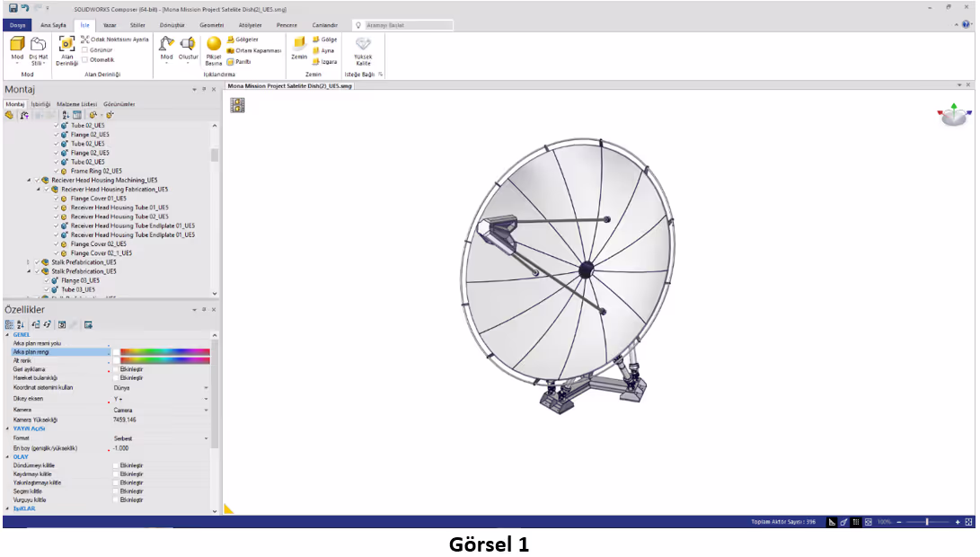Click Kamera Yüksekliği value 7459.146
The width and height of the screenshot is (980, 557).
click(x=125, y=420)
